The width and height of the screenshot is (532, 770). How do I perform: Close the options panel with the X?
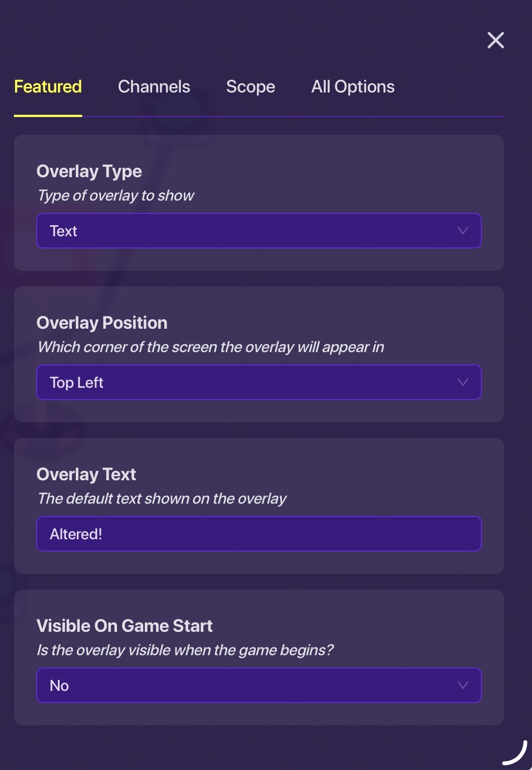point(495,40)
